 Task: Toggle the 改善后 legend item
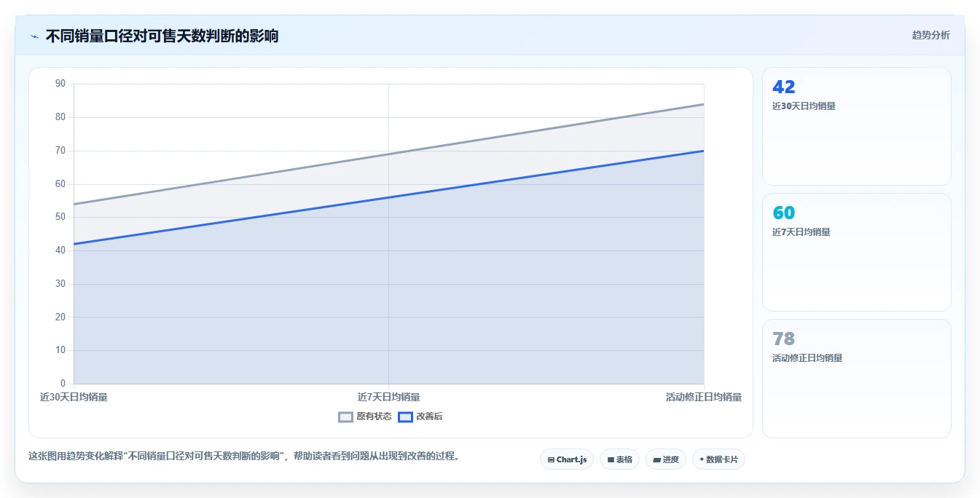coord(420,416)
